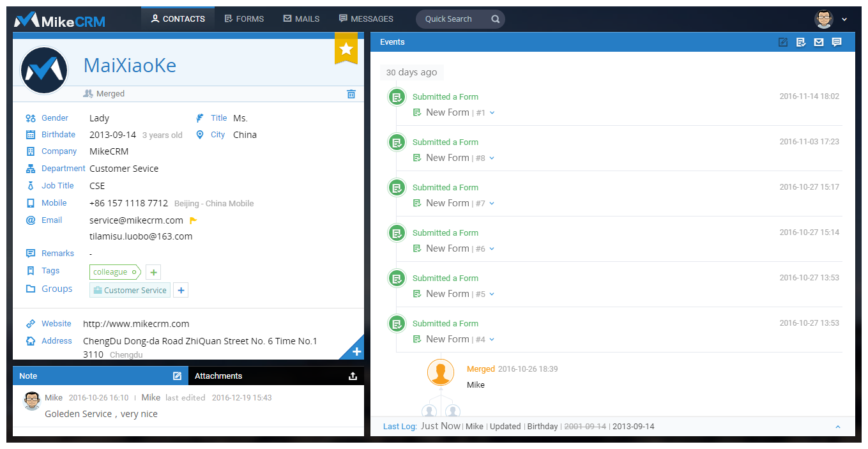Open the MESSAGES tab

(366, 19)
